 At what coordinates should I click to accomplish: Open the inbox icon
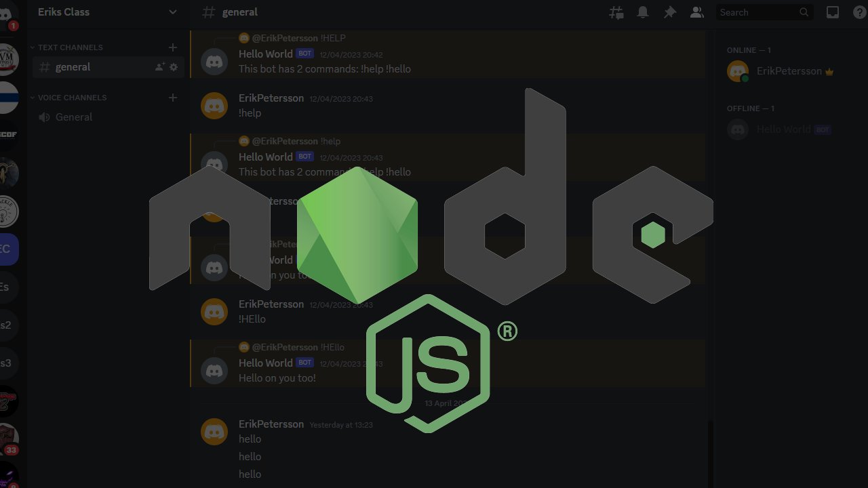pyautogui.click(x=832, y=12)
